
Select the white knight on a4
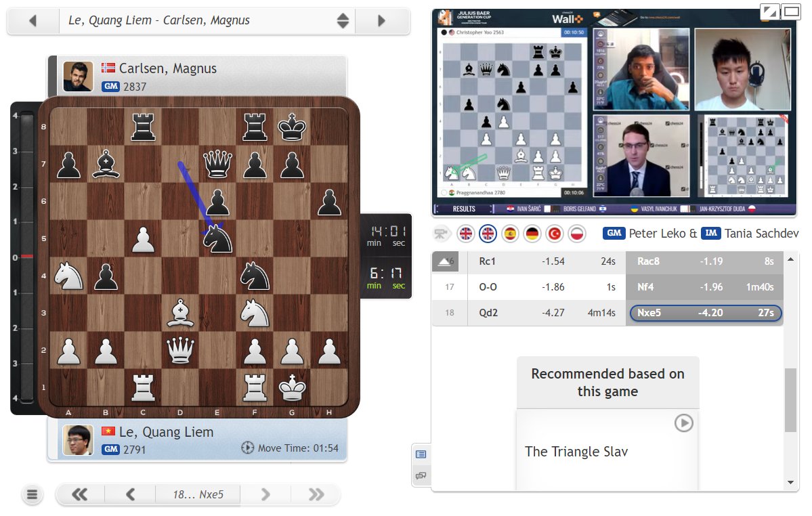(x=68, y=276)
